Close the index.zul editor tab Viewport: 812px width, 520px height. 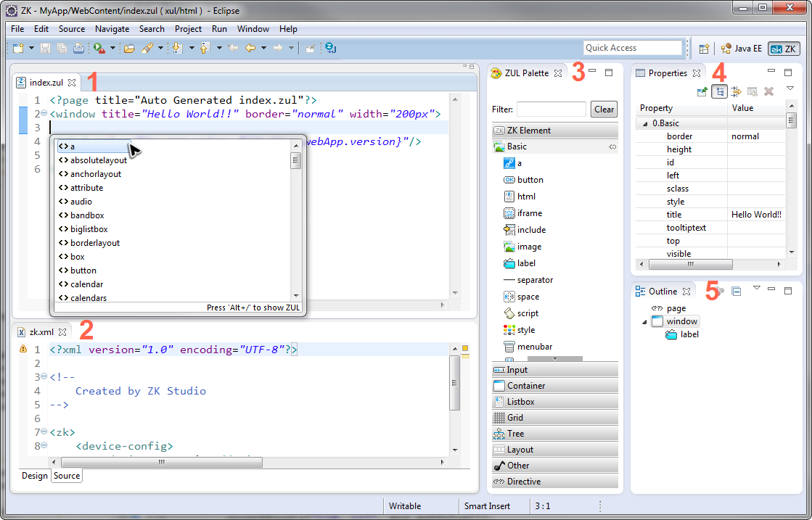pos(71,82)
